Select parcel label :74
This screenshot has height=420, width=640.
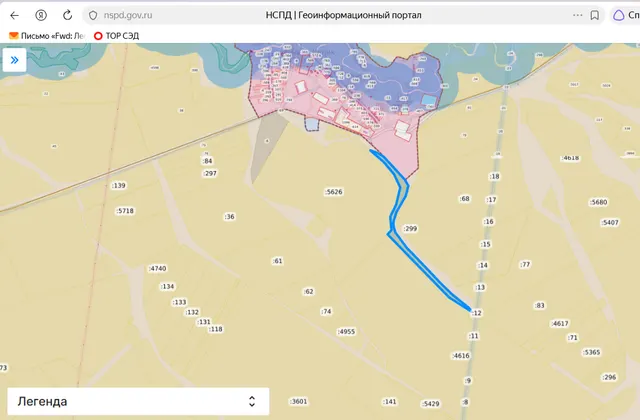326,312
